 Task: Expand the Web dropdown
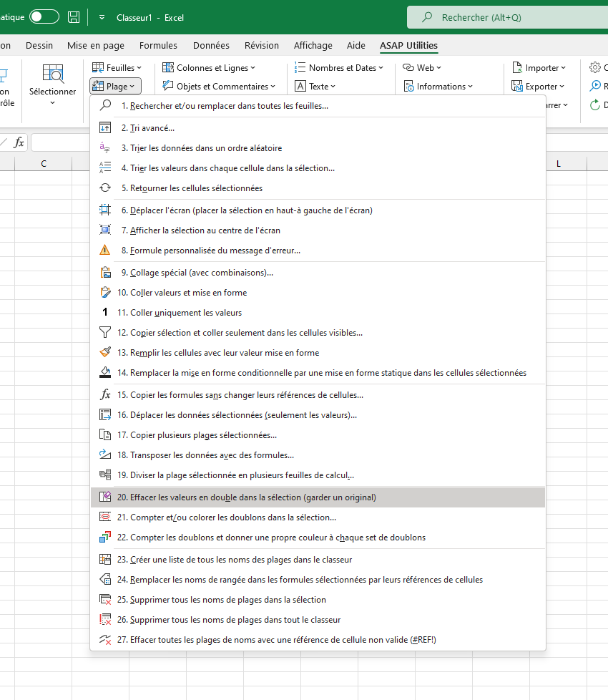coord(422,67)
